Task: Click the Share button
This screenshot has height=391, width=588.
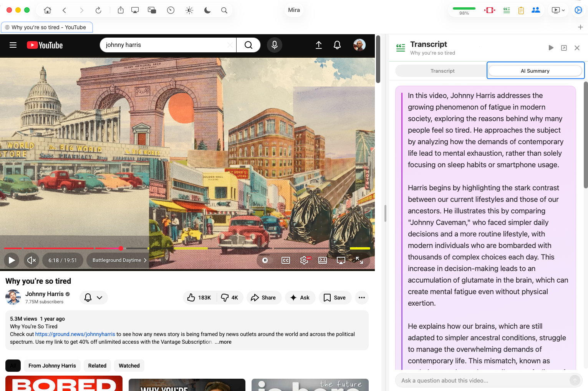Action: (x=264, y=298)
